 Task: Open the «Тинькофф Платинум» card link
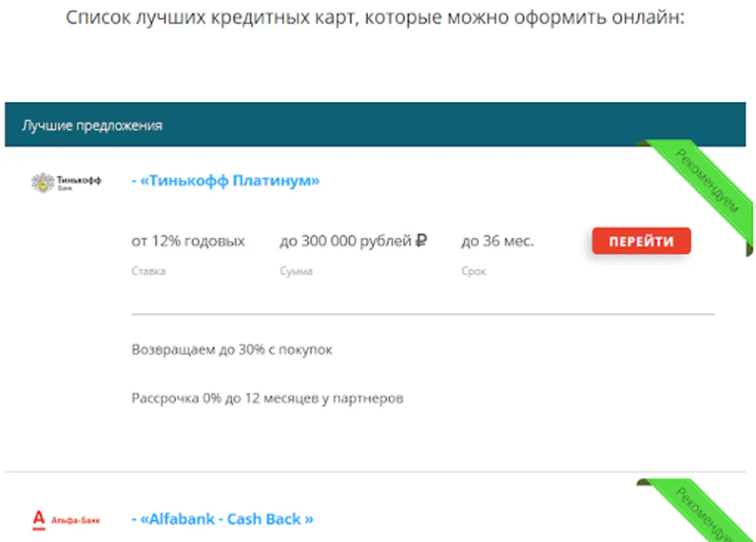click(226, 181)
